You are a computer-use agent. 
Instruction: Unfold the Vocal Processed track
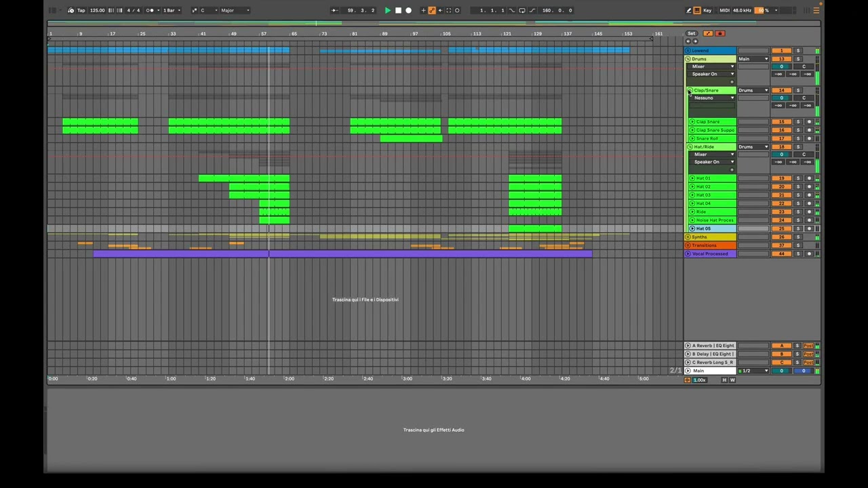pos(688,253)
